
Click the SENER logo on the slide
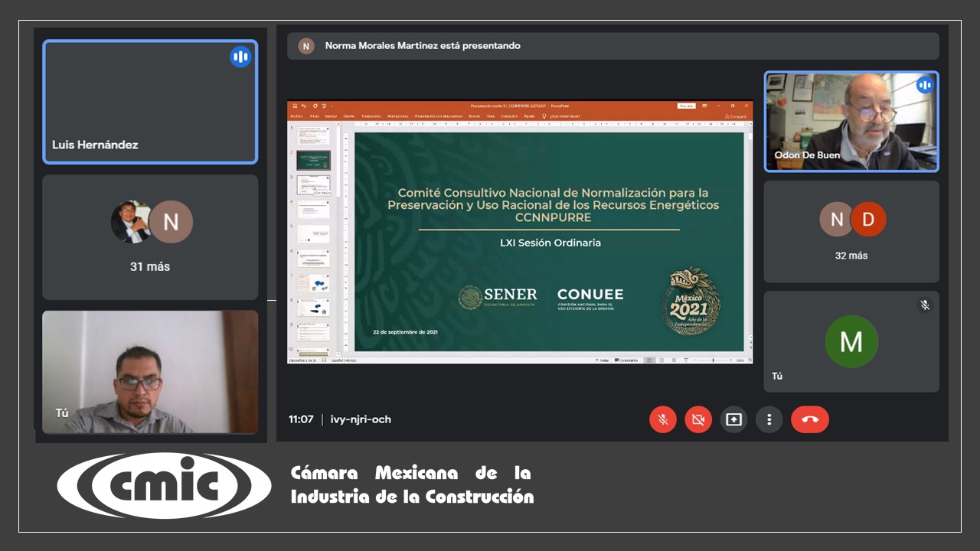click(x=498, y=297)
